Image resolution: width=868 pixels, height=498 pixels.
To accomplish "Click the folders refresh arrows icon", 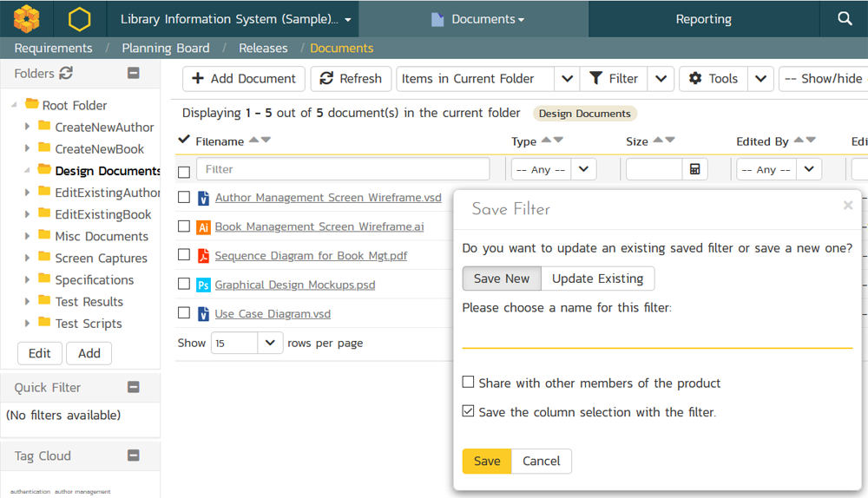I will tap(66, 74).
